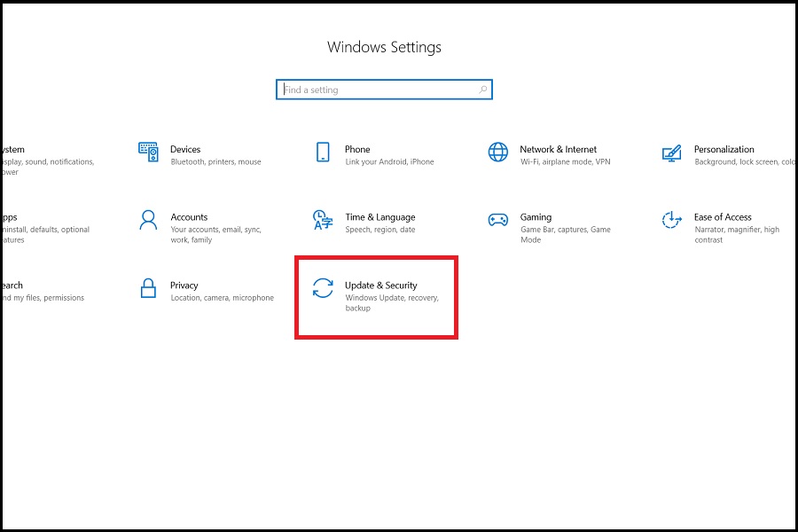
Task: Open the Devices category title
Action: pos(185,149)
